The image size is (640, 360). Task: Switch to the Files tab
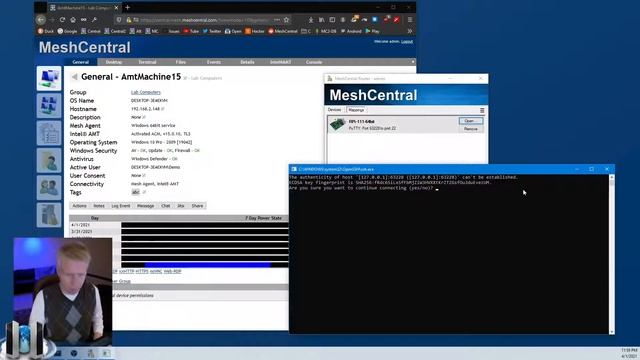pos(181,62)
